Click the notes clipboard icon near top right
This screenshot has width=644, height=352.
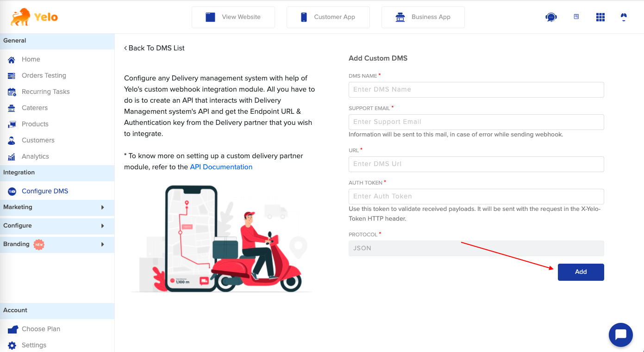pos(576,16)
